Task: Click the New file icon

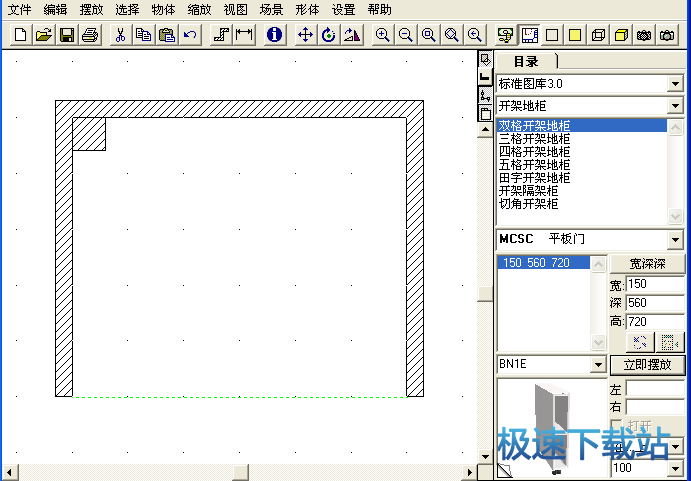Action: click(x=20, y=35)
